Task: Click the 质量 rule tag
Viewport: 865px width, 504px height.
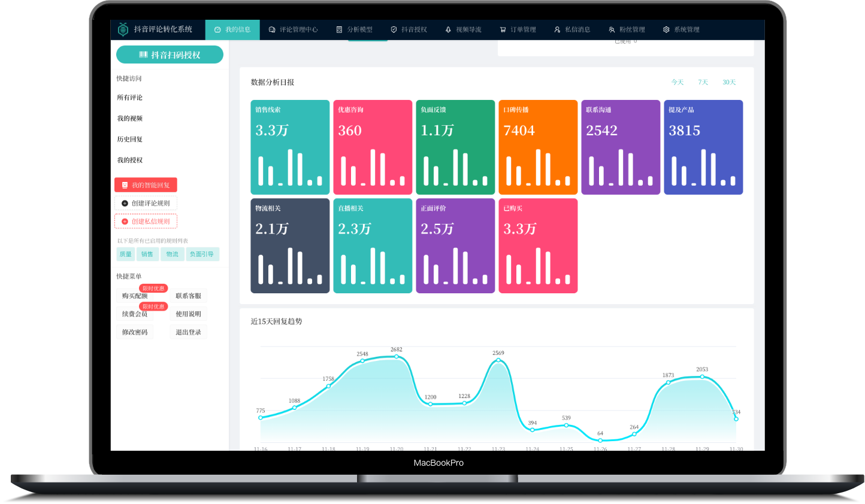Action: 126,254
